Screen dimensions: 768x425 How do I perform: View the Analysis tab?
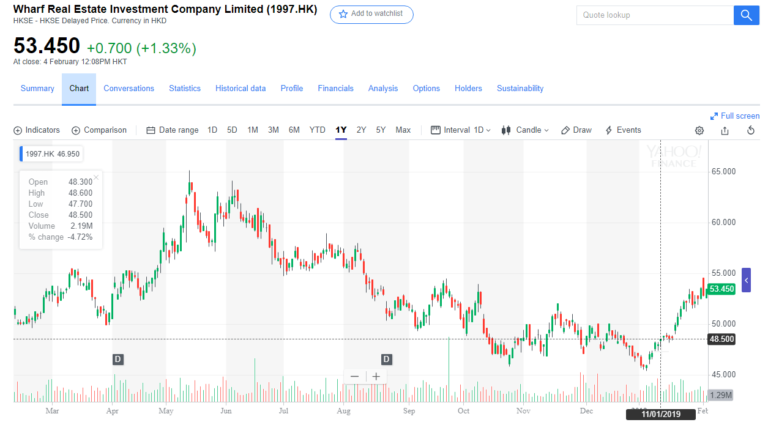tap(383, 88)
